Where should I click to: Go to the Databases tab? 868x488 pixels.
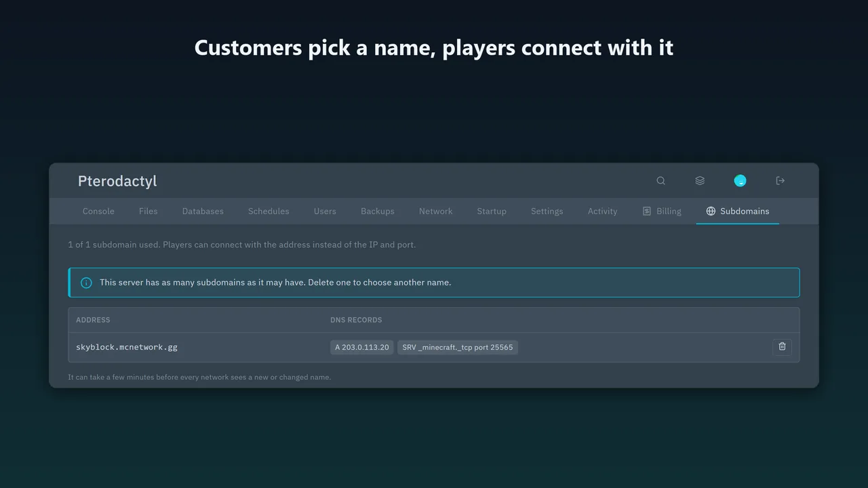pyautogui.click(x=203, y=211)
